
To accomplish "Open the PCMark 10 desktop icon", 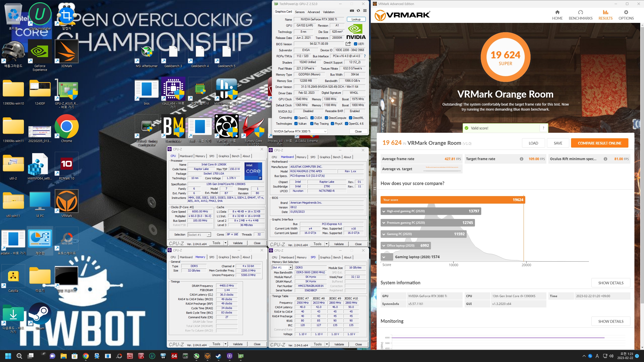I will click(66, 166).
